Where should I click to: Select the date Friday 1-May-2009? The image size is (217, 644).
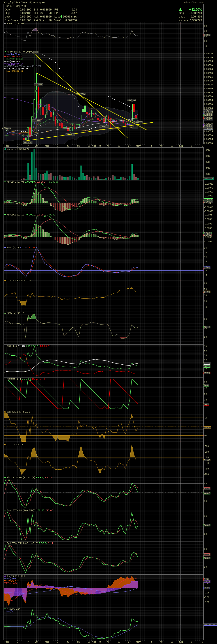point(16,6)
